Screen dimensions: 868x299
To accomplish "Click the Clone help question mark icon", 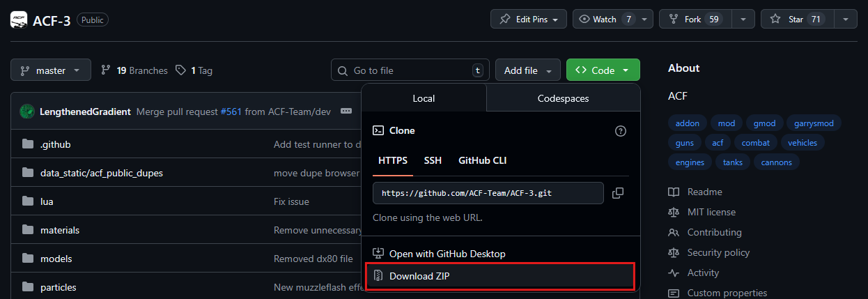I will tap(621, 131).
